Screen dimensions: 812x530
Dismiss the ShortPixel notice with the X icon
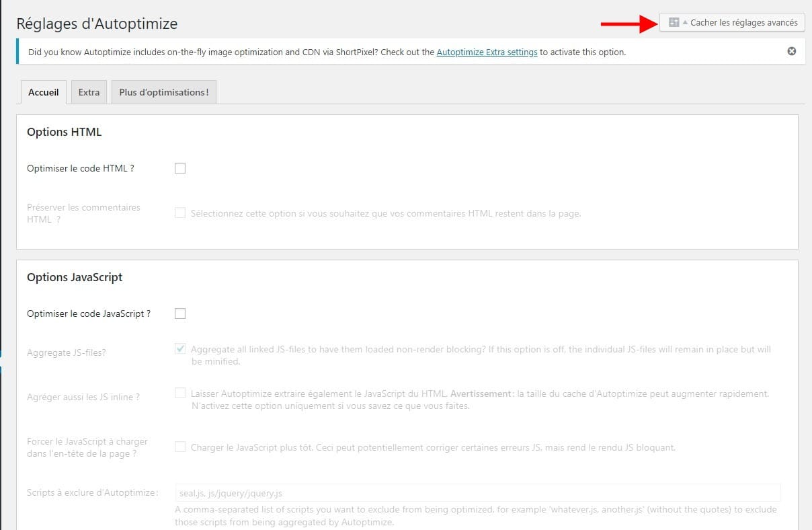(791, 51)
